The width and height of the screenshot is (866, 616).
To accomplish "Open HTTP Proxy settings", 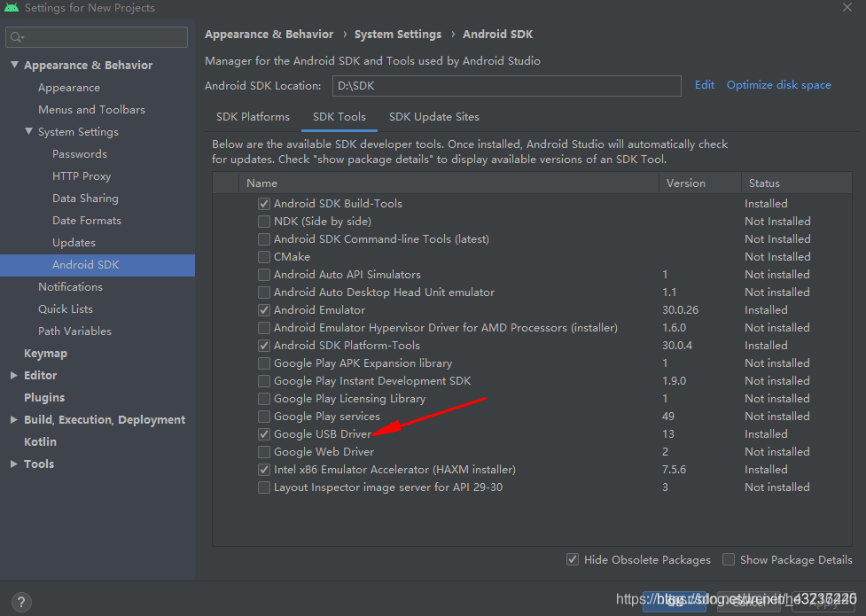I will 82,175.
